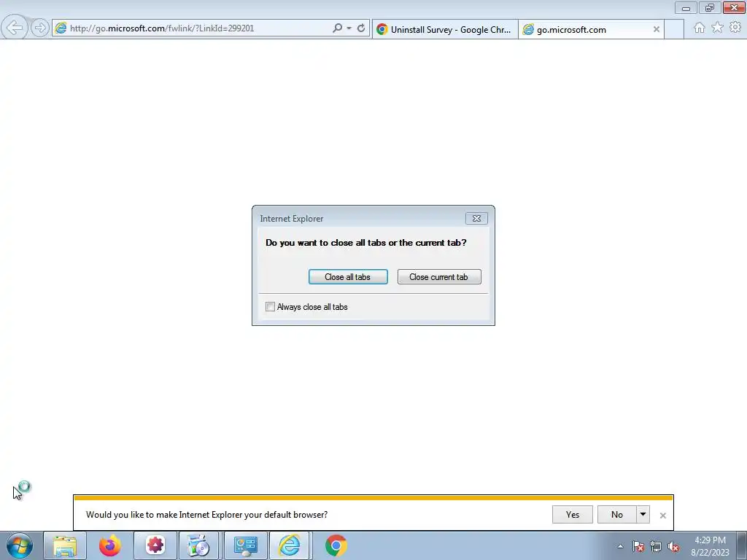Click No on default browser prompt
The width and height of the screenshot is (747, 560).
[x=616, y=514]
